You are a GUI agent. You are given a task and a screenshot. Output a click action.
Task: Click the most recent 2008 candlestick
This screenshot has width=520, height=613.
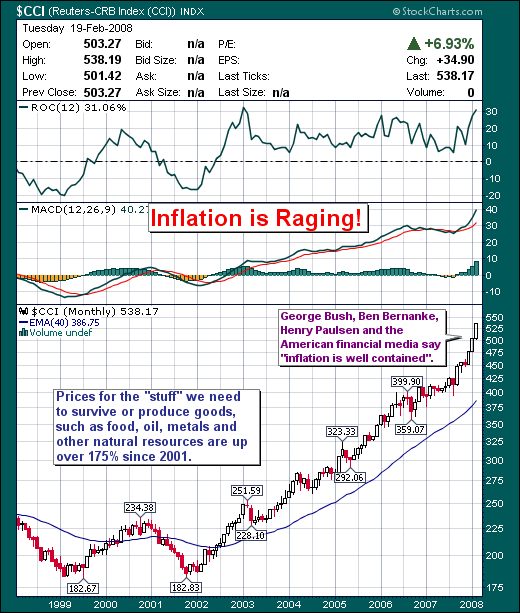(476, 331)
